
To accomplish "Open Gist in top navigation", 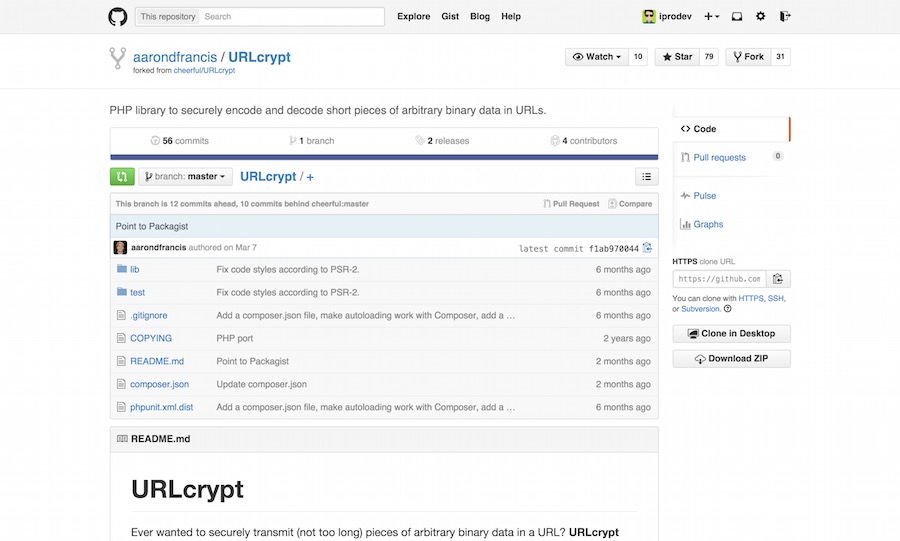I will 450,17.
